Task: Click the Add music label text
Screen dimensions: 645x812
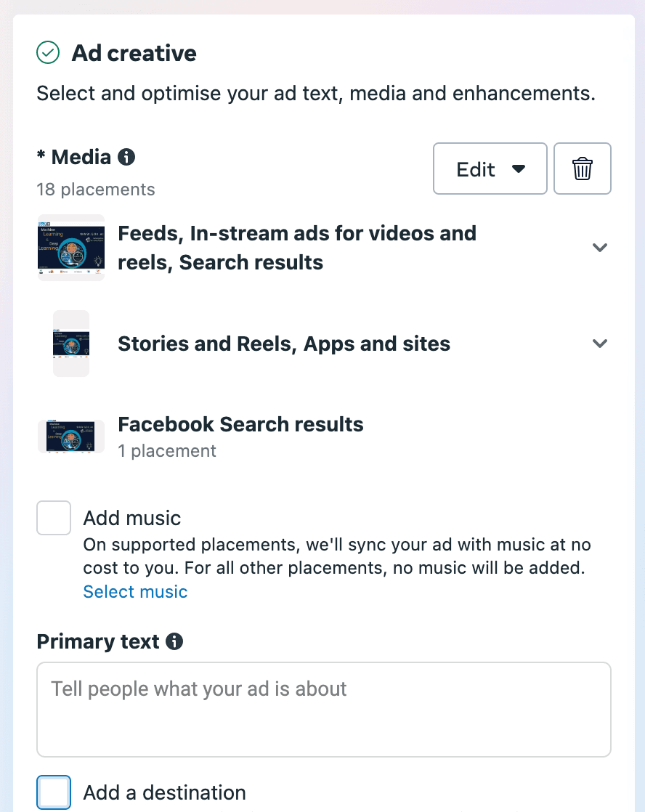Action: coord(132,518)
